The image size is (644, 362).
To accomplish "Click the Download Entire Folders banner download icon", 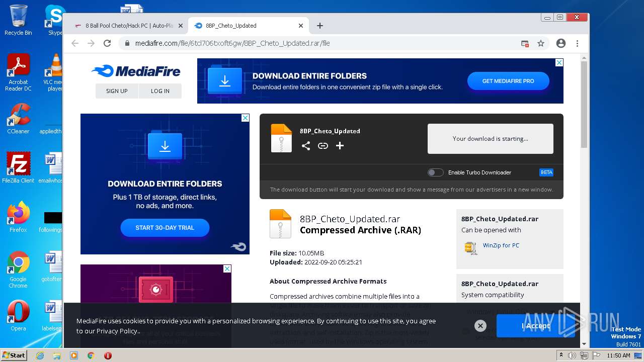I will (225, 81).
